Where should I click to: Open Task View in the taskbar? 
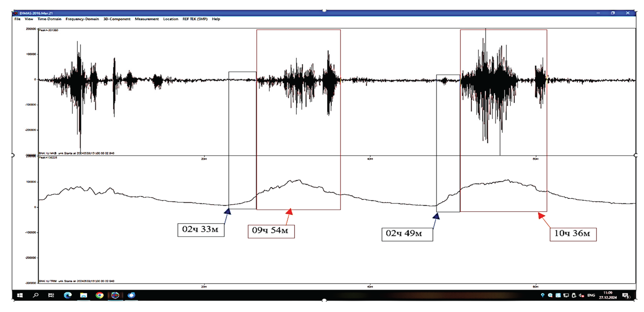tap(51, 295)
